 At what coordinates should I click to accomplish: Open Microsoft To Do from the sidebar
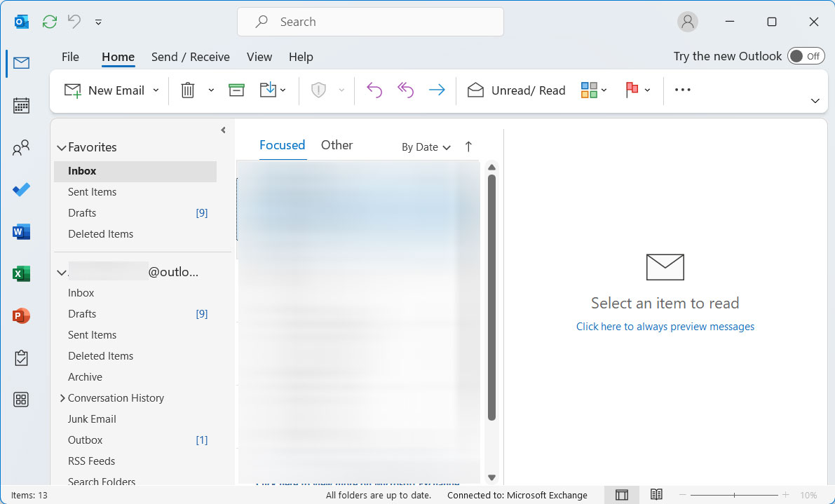pos(21,189)
